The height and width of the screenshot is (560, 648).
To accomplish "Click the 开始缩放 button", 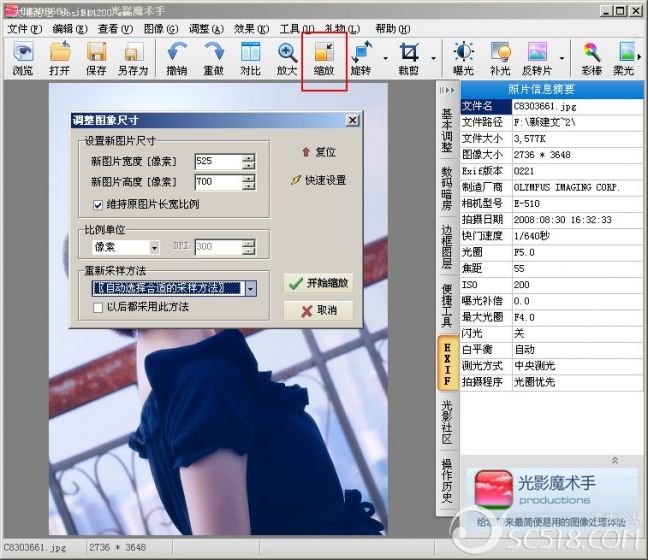I will [x=318, y=283].
